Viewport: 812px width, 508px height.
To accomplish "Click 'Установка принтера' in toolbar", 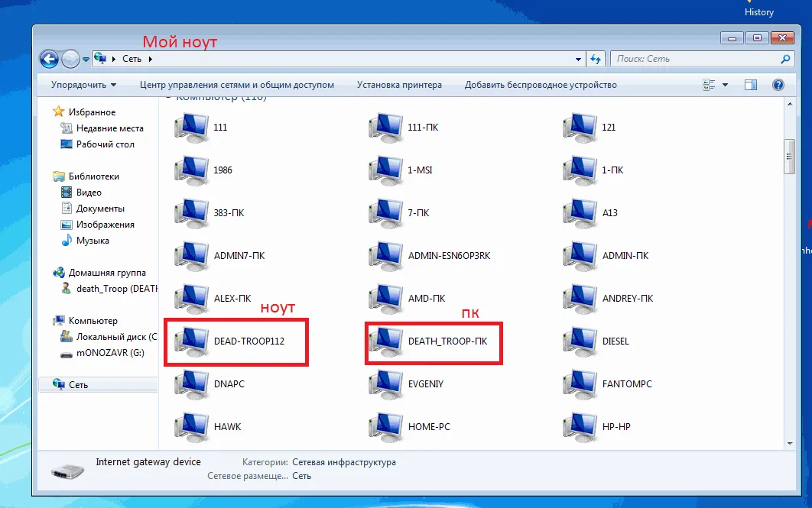I will (x=399, y=85).
